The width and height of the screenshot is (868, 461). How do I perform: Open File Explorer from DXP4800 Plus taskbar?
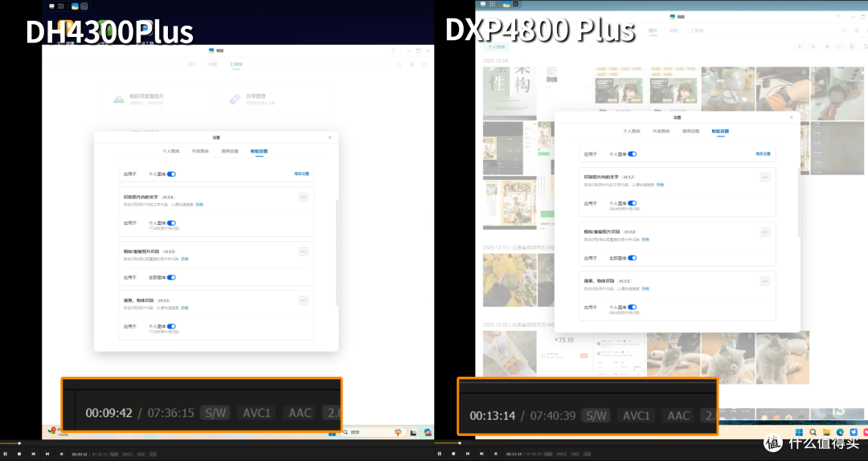[826, 432]
